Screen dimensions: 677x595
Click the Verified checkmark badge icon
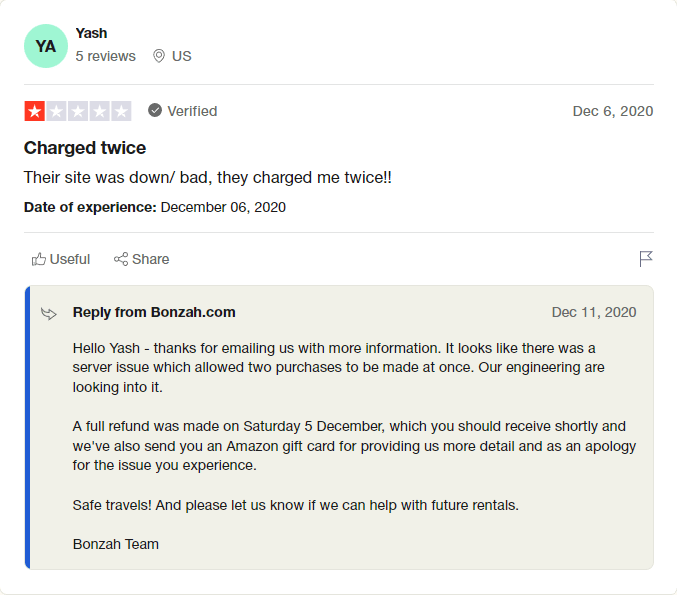pos(155,111)
